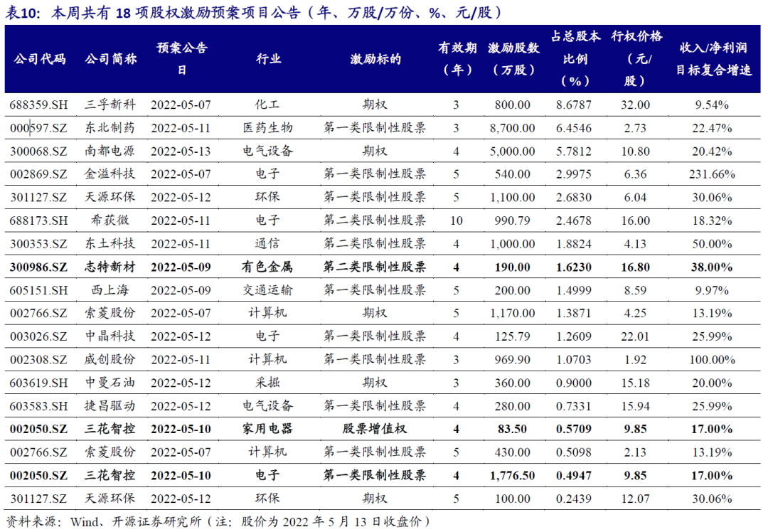The width and height of the screenshot is (768, 532).
Task: Select company name 金溢科技
Action: (110, 174)
